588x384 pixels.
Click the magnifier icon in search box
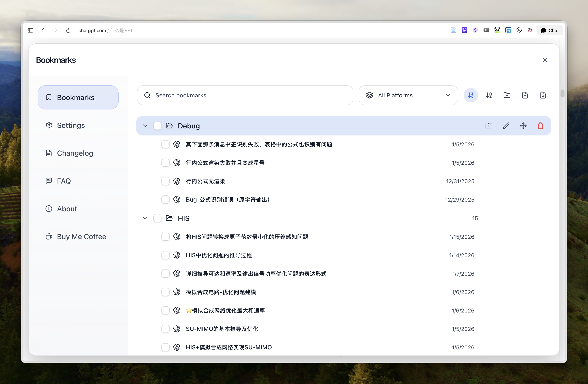point(147,95)
